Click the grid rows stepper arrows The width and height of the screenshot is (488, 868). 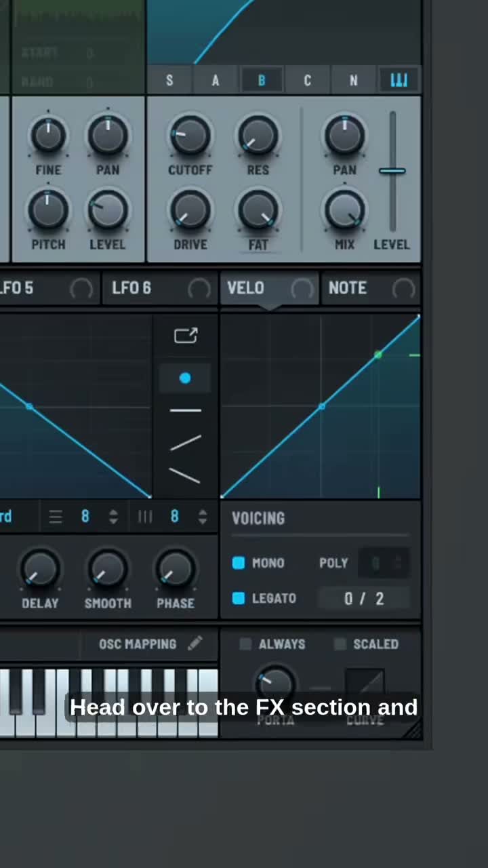113,517
